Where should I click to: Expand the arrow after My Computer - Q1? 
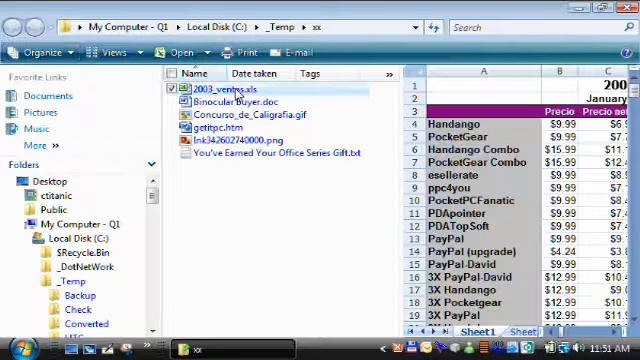pyautogui.click(x=178, y=27)
